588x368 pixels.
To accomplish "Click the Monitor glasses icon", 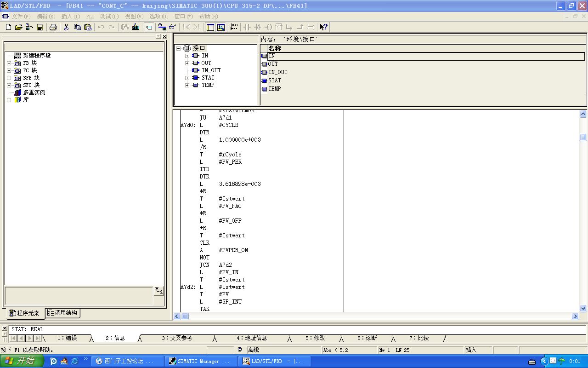I will 172,27.
